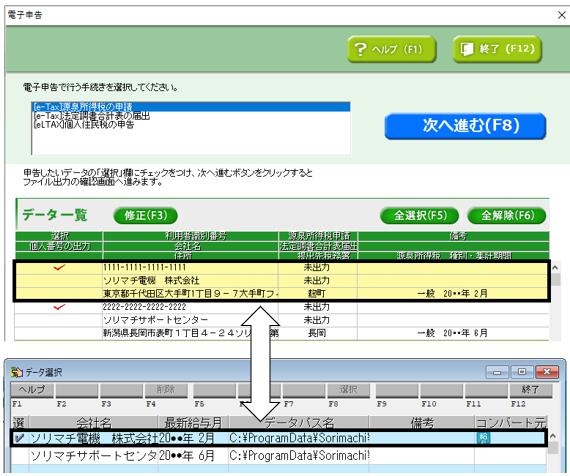Click the scroll up arrow of data list

(555, 268)
